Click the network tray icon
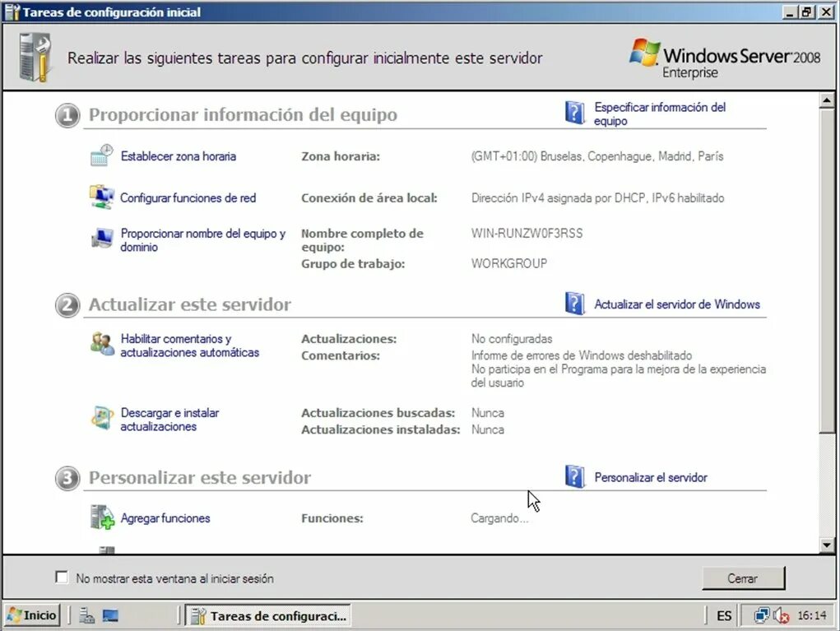The image size is (840, 631). coord(761,615)
